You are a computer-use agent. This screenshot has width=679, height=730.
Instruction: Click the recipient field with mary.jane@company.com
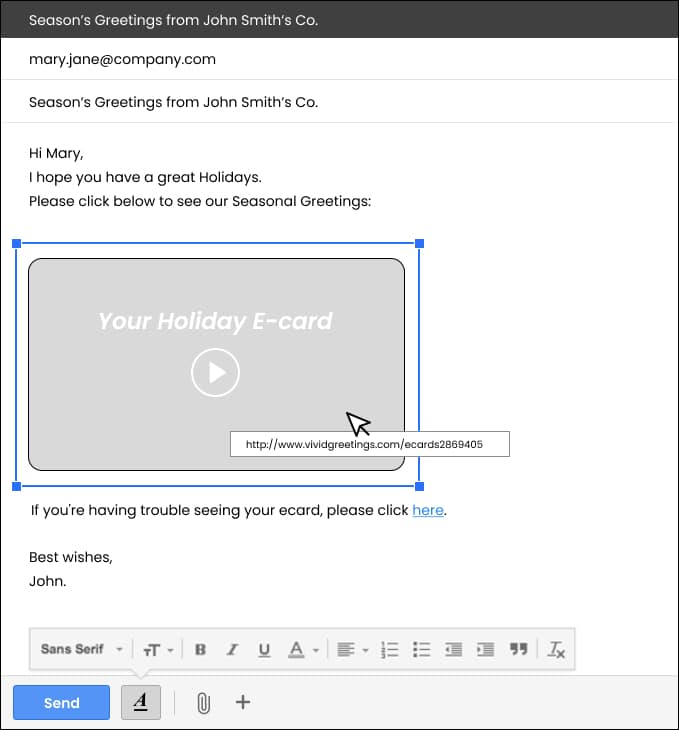[122, 59]
